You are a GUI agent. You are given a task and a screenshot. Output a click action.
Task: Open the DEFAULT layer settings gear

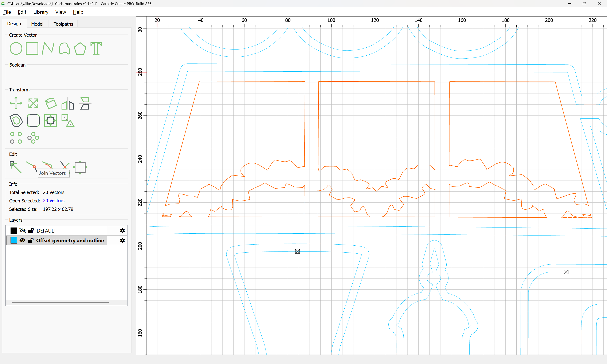(122, 231)
